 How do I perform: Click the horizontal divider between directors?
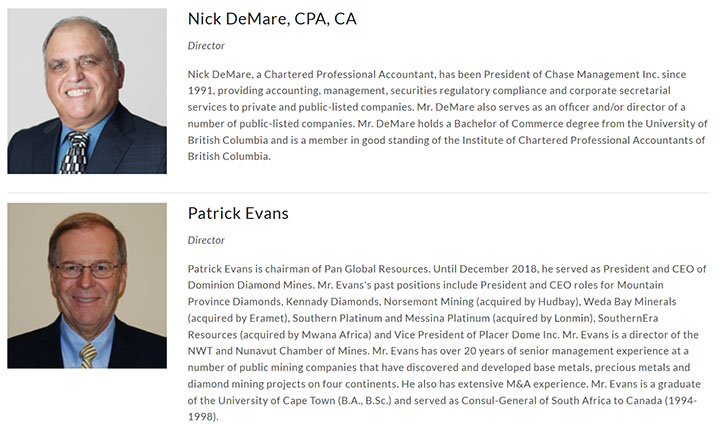point(358,193)
